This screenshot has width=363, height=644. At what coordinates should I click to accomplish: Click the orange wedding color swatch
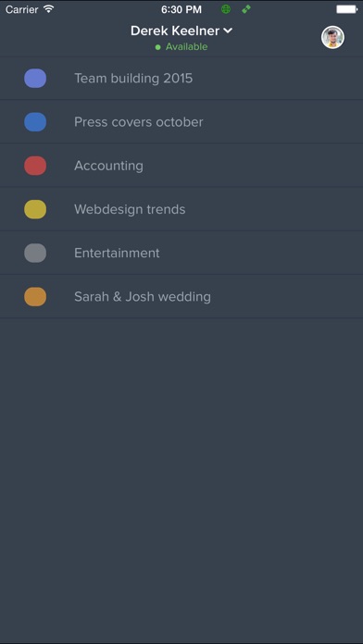[x=35, y=296]
